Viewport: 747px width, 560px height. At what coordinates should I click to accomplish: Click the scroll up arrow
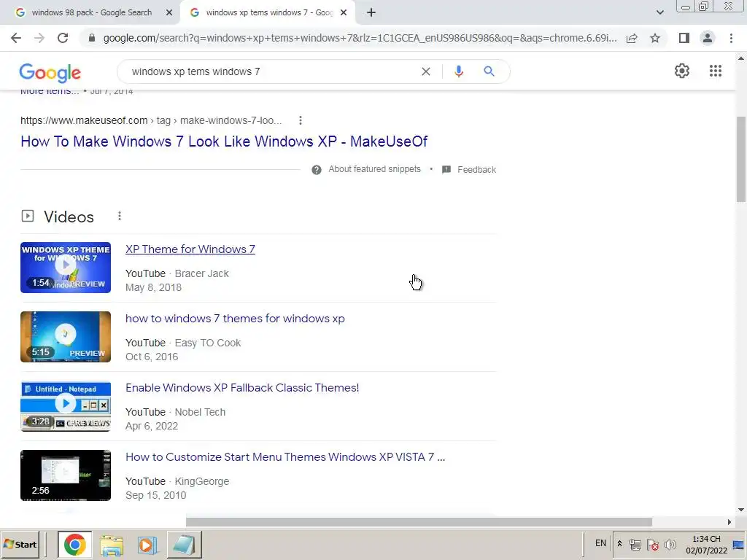pyautogui.click(x=741, y=58)
